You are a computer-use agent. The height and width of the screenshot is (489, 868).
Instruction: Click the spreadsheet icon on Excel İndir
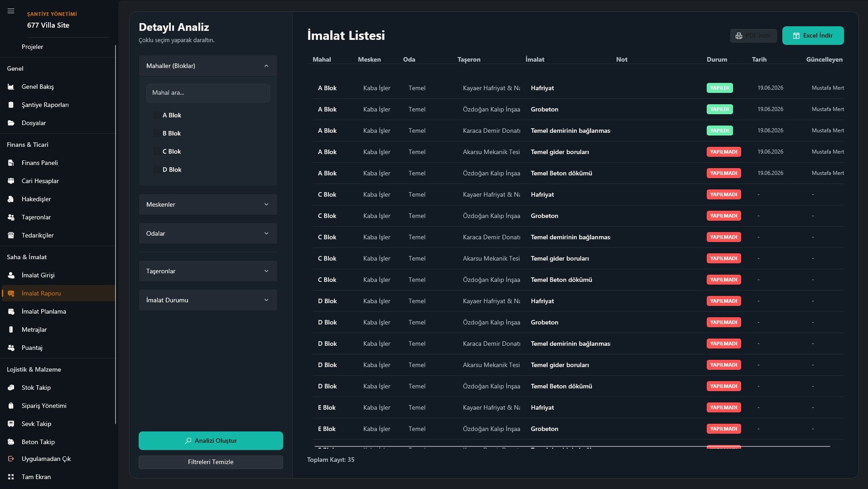coord(796,36)
